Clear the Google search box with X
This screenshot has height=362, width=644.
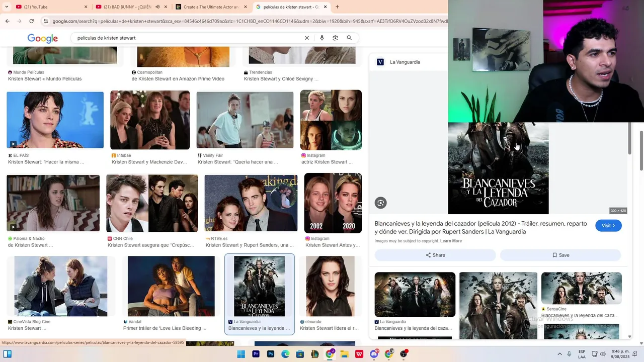tap(306, 38)
